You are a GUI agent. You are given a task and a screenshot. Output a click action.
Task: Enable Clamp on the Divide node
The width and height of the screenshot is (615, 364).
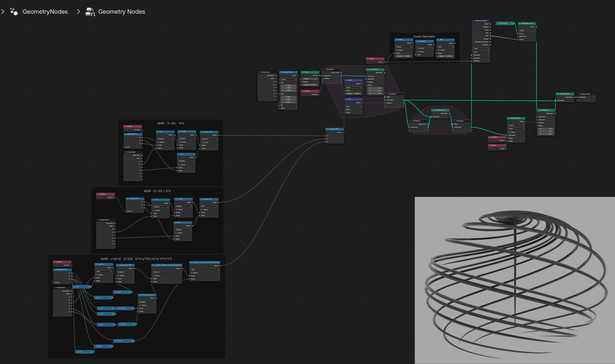coord(397,50)
